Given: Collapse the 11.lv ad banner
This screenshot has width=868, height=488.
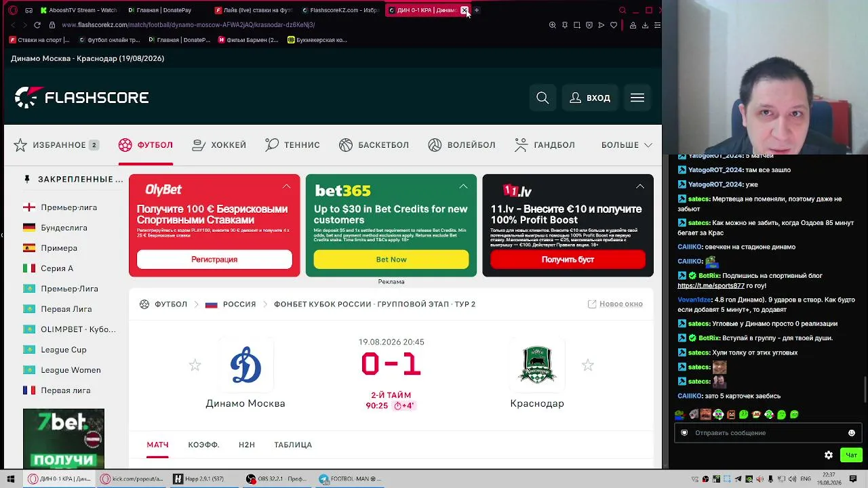Looking at the screenshot, I should tap(640, 186).
